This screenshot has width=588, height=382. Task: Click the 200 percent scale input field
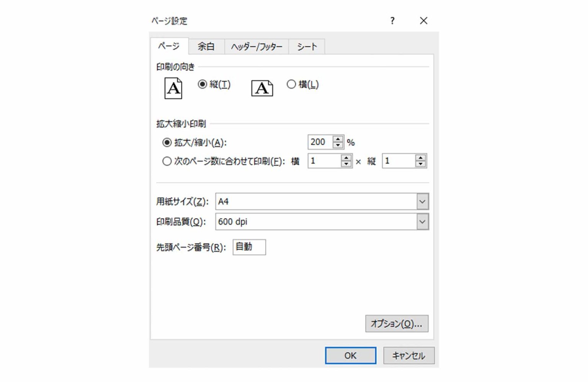(x=320, y=142)
